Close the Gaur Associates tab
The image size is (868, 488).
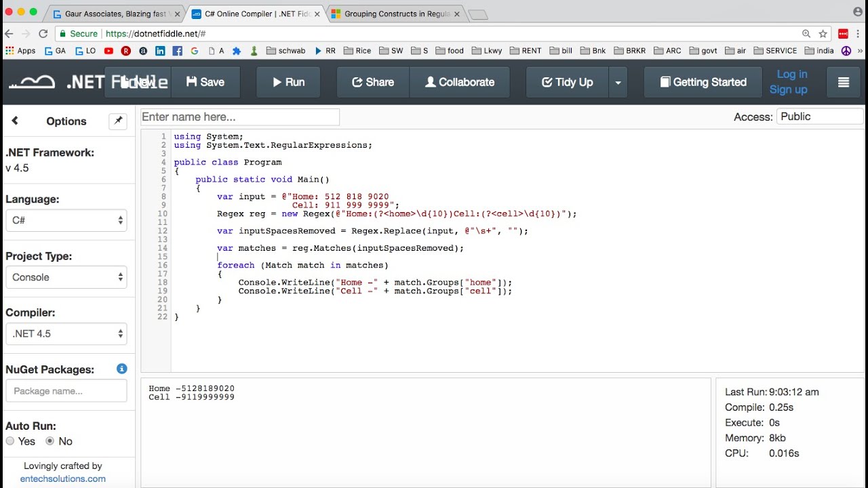(178, 14)
